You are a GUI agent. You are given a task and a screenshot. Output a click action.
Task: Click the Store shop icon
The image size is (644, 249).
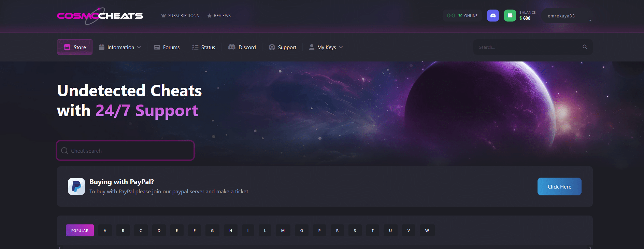point(67,47)
